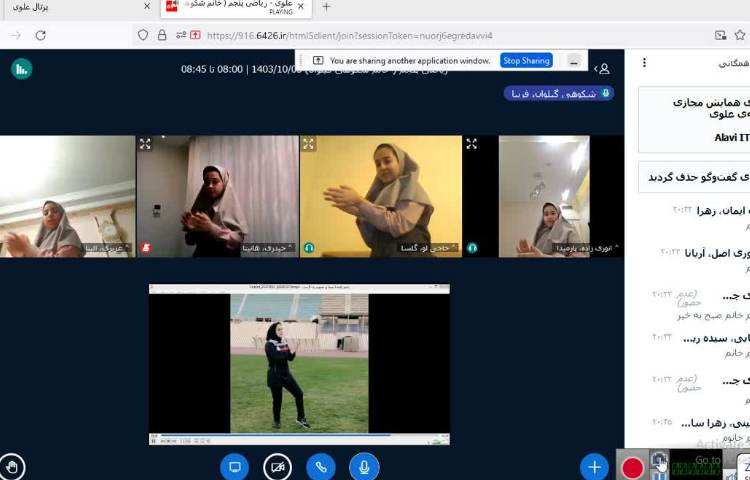The image size is (750, 480).
Task: Open name dropdown on yellow-background webcam
Action: pos(429,248)
